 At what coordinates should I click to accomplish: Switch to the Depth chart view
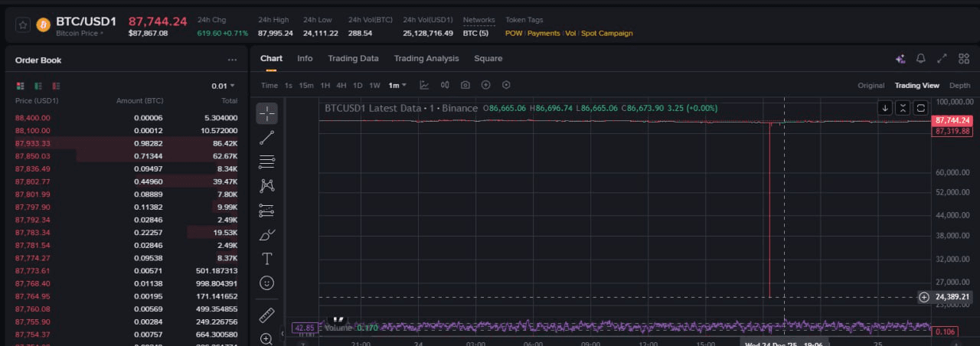point(959,86)
